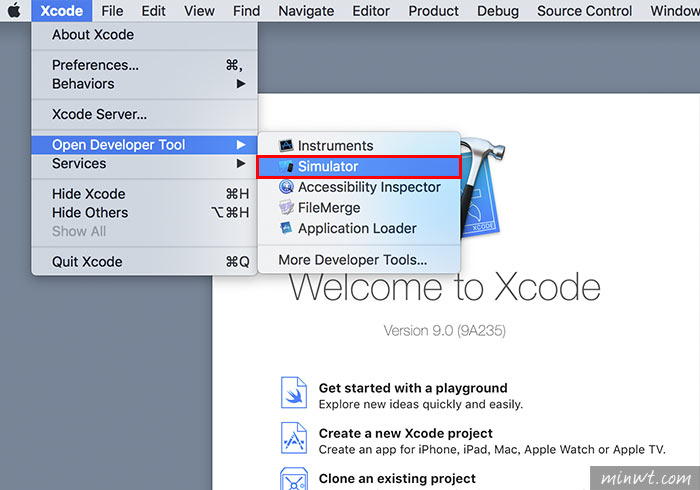Image resolution: width=700 pixels, height=490 pixels.
Task: Choose Hide Xcode
Action: point(144,194)
